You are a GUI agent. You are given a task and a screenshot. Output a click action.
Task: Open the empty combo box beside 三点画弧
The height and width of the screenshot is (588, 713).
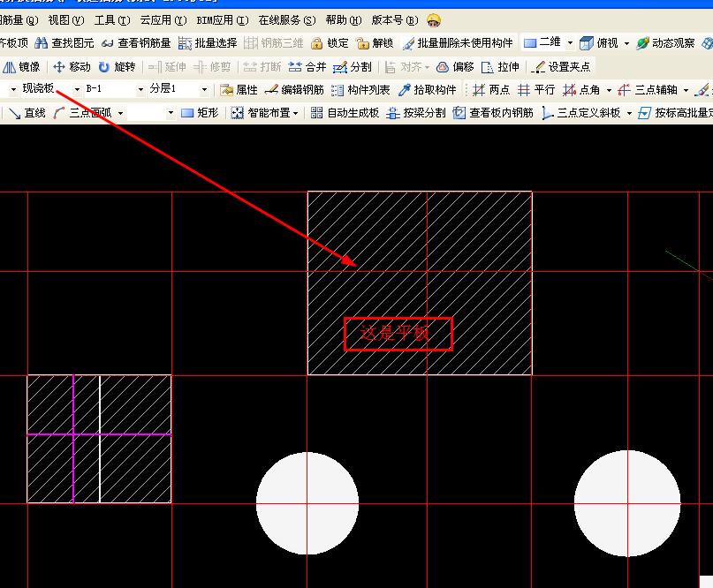[x=151, y=113]
